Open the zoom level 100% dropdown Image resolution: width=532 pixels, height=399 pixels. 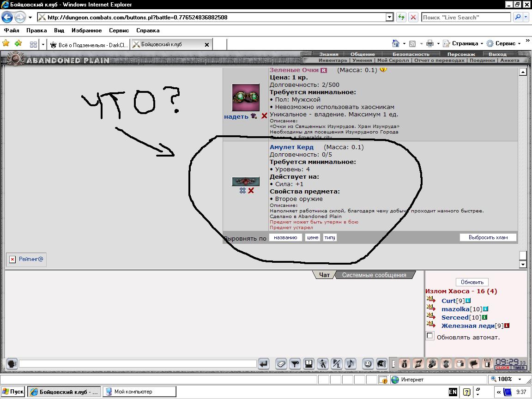tap(520, 379)
